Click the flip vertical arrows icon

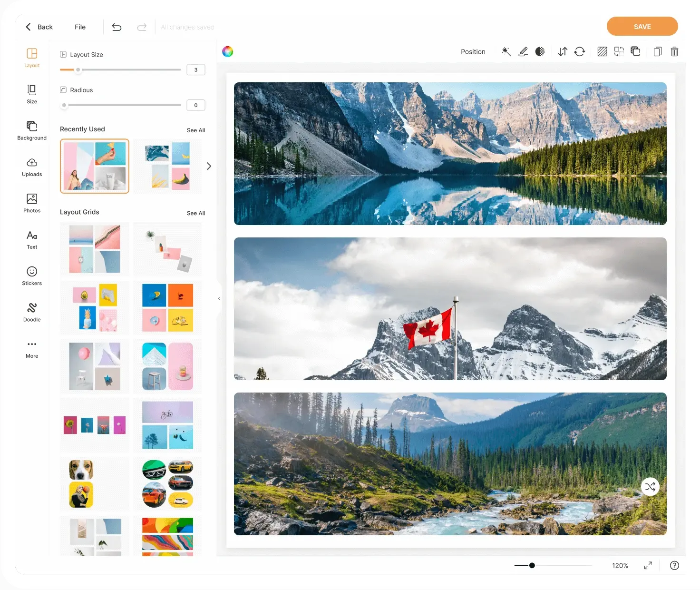click(x=563, y=52)
